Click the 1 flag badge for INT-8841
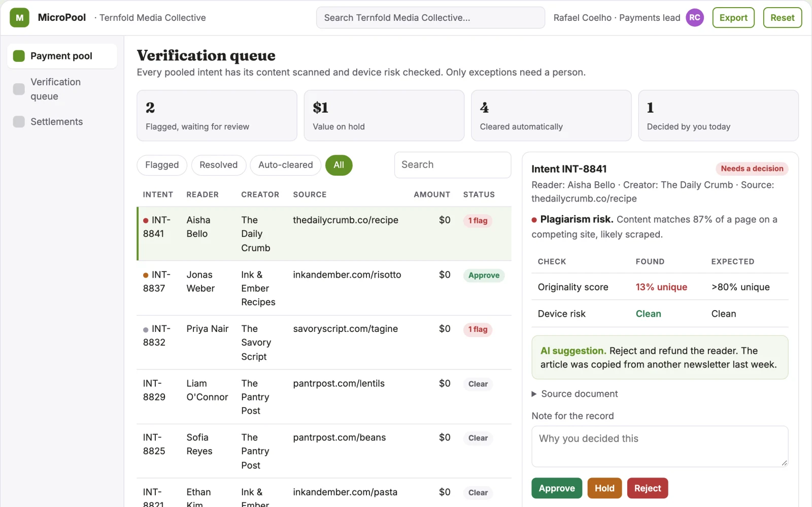 [478, 221]
